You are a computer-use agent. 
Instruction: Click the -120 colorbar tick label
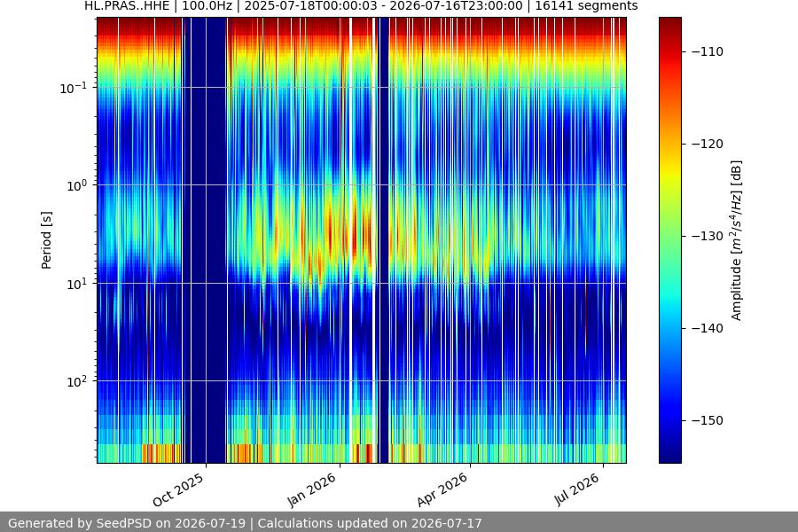[x=708, y=144]
